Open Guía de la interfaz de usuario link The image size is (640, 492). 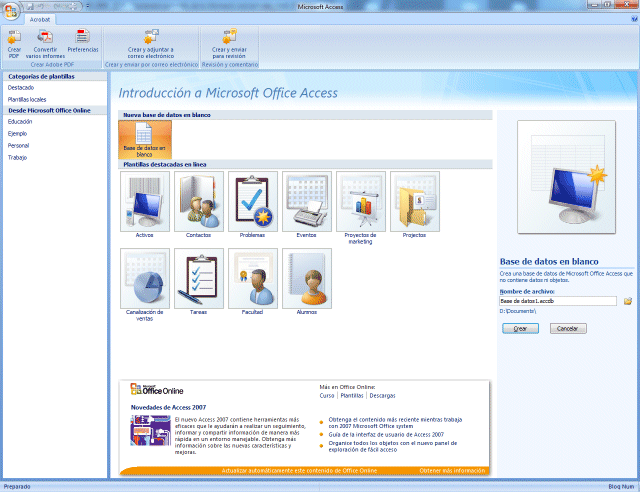point(386,435)
